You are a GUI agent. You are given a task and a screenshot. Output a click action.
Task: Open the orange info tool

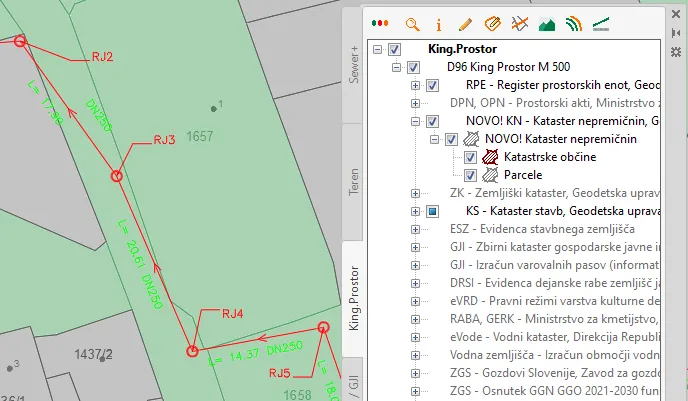438,22
